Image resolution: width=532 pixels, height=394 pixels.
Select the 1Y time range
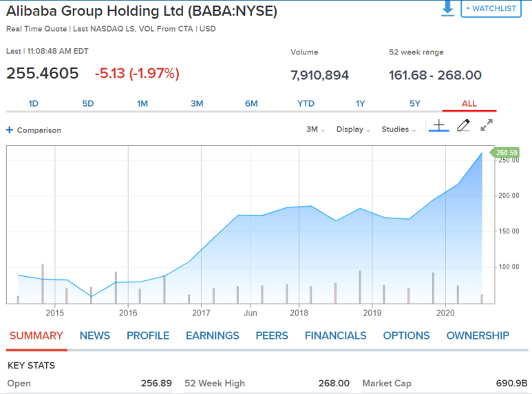coord(361,103)
